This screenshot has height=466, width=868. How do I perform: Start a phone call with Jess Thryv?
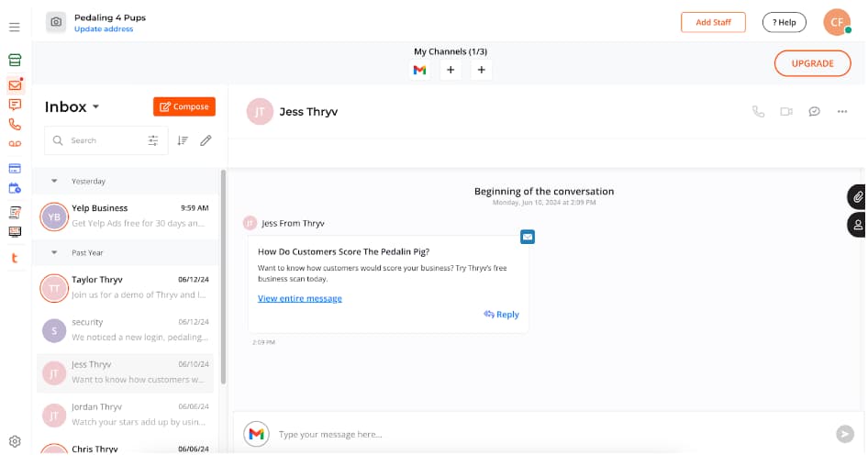tap(759, 111)
